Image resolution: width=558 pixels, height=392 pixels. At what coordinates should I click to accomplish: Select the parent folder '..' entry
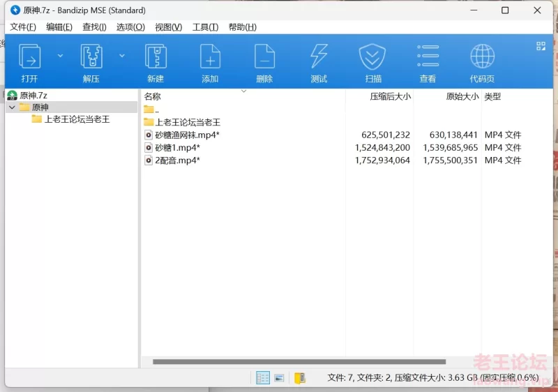pyautogui.click(x=151, y=110)
